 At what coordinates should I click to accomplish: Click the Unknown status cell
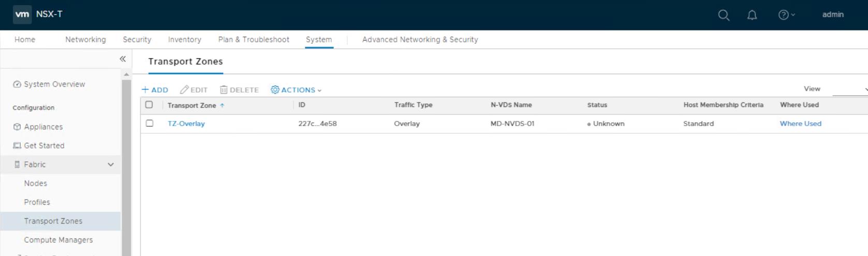[x=606, y=124]
